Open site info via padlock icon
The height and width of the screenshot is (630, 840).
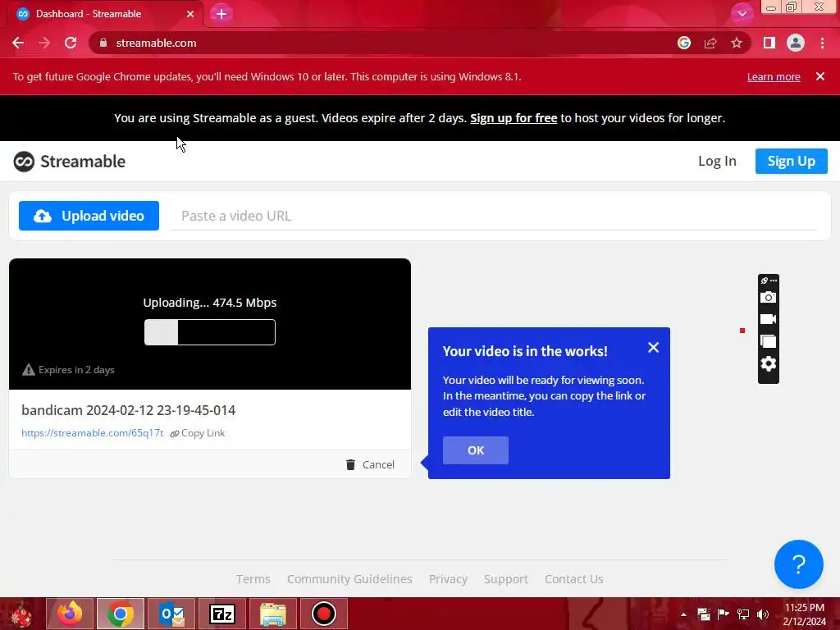pyautogui.click(x=103, y=43)
